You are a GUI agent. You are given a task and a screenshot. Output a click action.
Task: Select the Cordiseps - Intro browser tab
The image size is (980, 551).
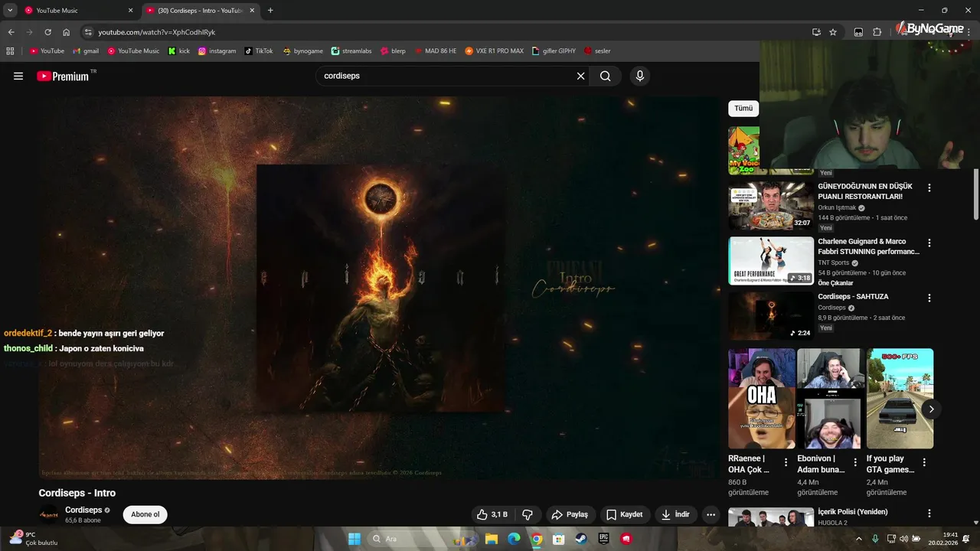pos(201,11)
